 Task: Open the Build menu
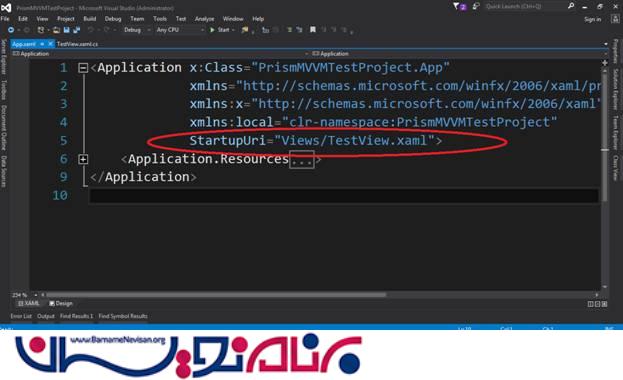89,19
